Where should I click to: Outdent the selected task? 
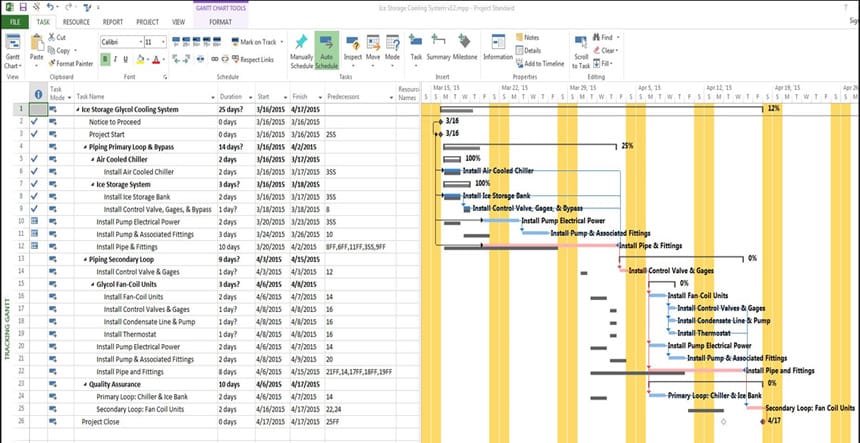coord(177,59)
